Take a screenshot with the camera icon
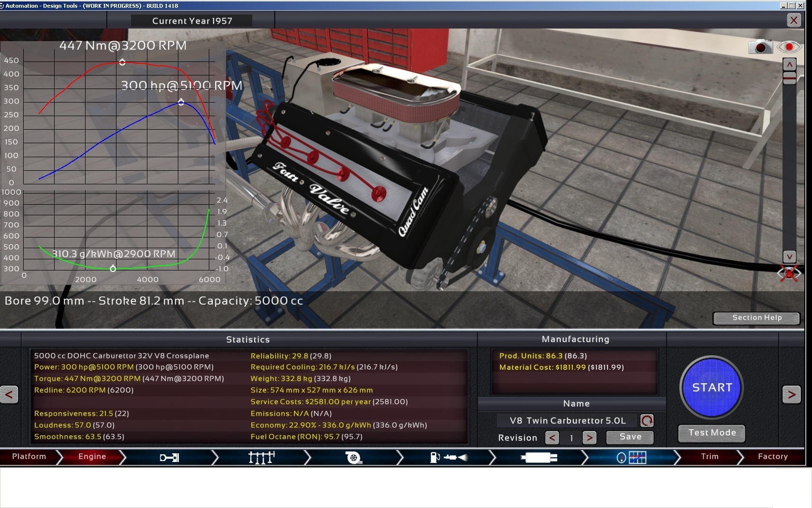The width and height of the screenshot is (812, 508). click(x=760, y=47)
